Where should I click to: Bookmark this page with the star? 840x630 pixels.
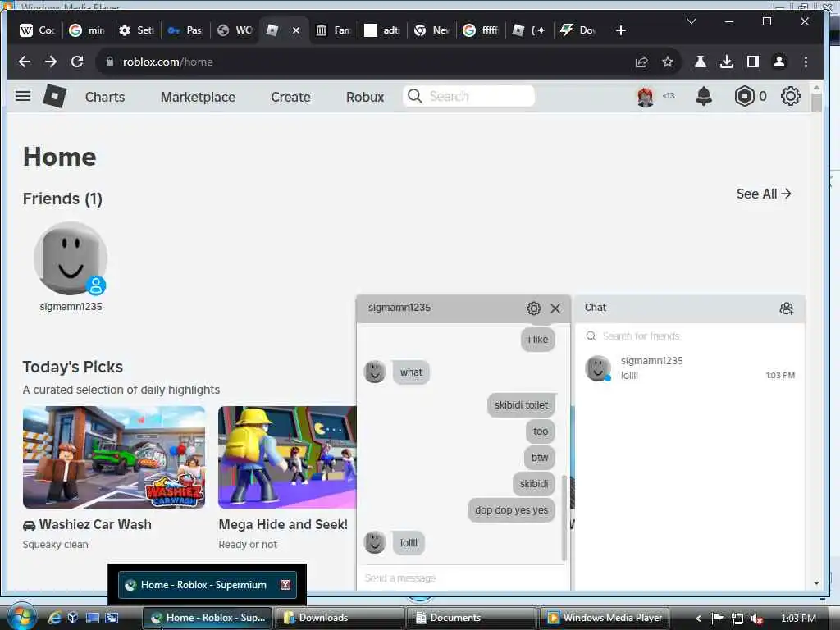pos(668,62)
